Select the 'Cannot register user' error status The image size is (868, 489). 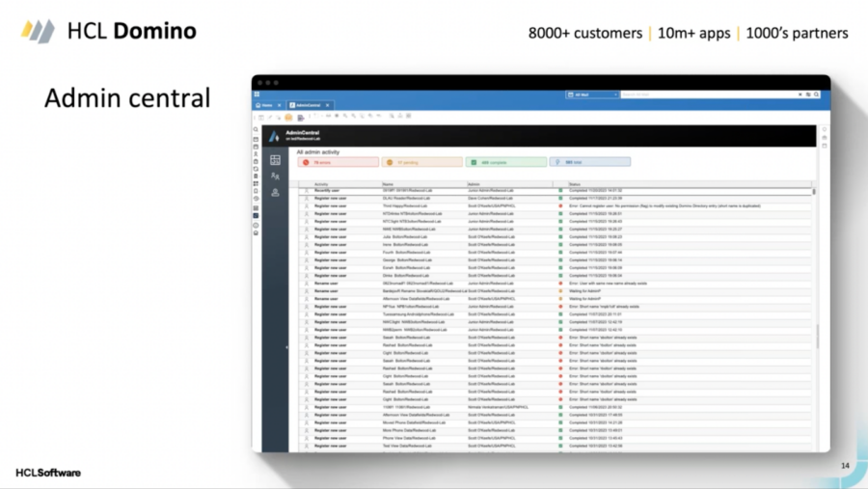pos(665,206)
